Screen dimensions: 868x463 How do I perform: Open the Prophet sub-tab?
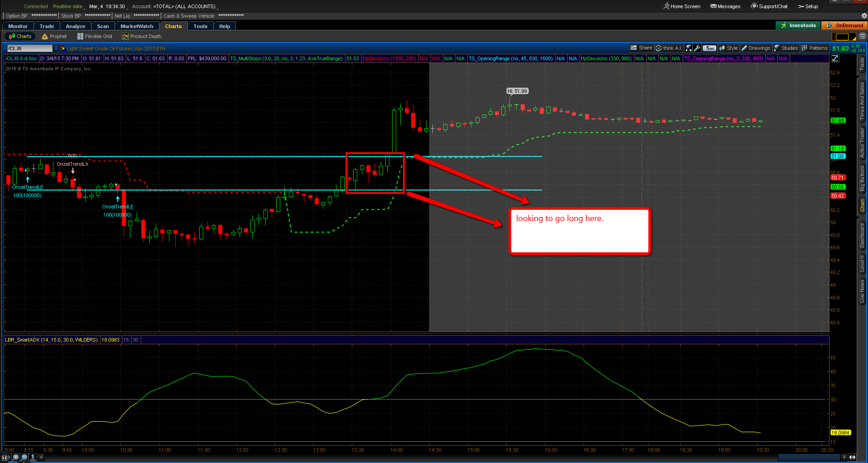tap(54, 36)
